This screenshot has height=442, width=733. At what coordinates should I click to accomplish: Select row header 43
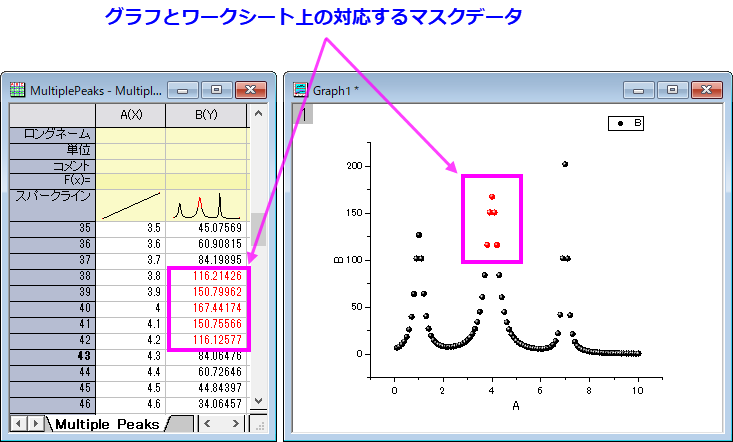pyautogui.click(x=53, y=356)
